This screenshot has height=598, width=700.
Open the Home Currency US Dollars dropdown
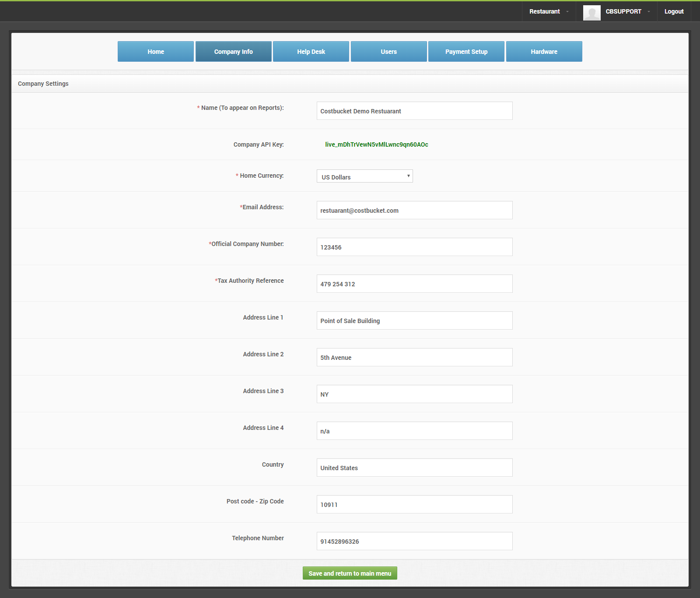click(364, 176)
